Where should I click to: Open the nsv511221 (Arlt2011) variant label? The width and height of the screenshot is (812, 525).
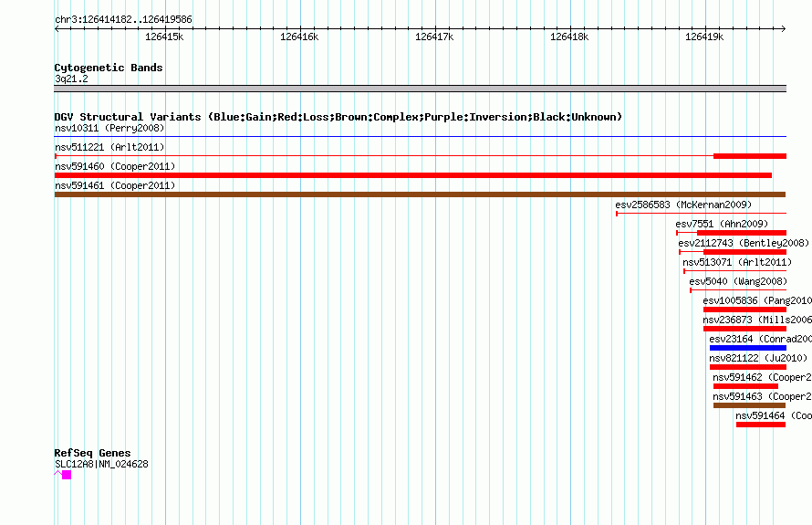pyautogui.click(x=109, y=147)
